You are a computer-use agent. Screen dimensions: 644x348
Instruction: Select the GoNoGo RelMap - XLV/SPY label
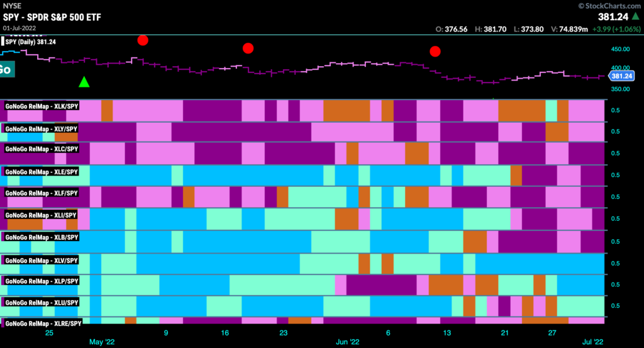[x=42, y=261]
